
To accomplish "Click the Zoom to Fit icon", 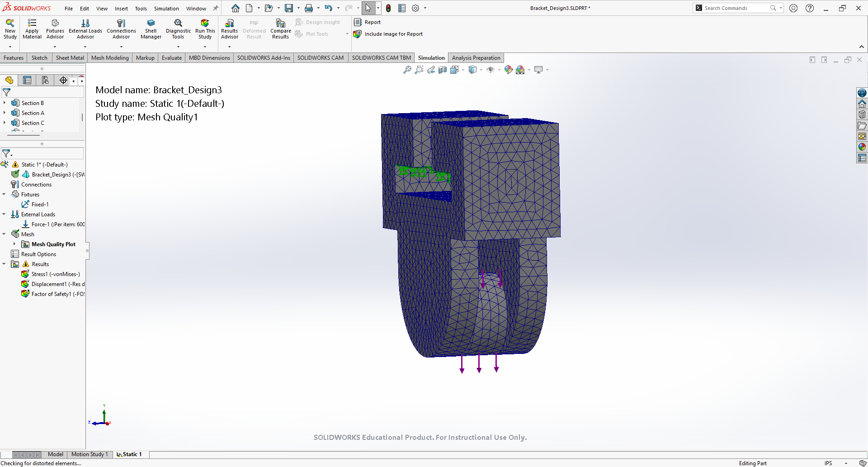I will (x=407, y=70).
